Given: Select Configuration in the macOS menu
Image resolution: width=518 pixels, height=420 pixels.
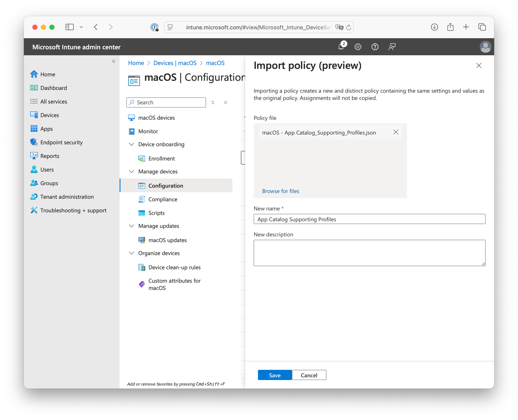Looking at the screenshot, I should click(x=176, y=186).
